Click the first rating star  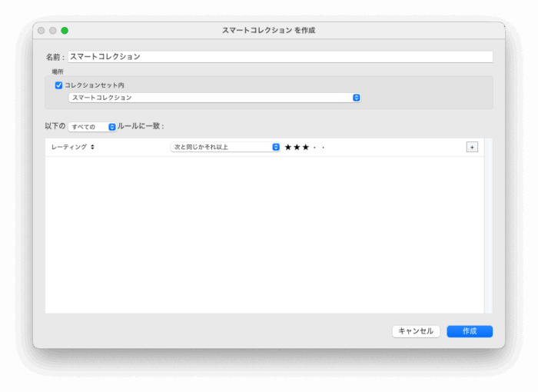pyautogui.click(x=288, y=147)
